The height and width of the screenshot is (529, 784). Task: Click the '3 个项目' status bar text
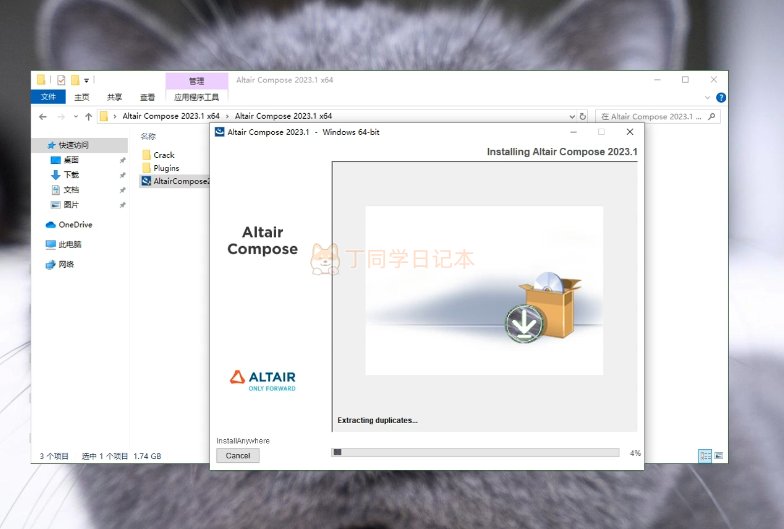[54, 456]
